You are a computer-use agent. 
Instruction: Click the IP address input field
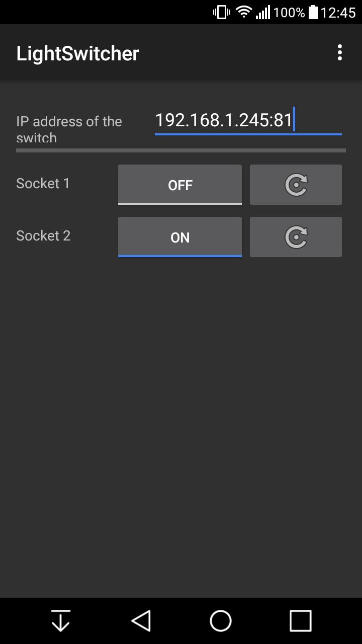pyautogui.click(x=248, y=121)
